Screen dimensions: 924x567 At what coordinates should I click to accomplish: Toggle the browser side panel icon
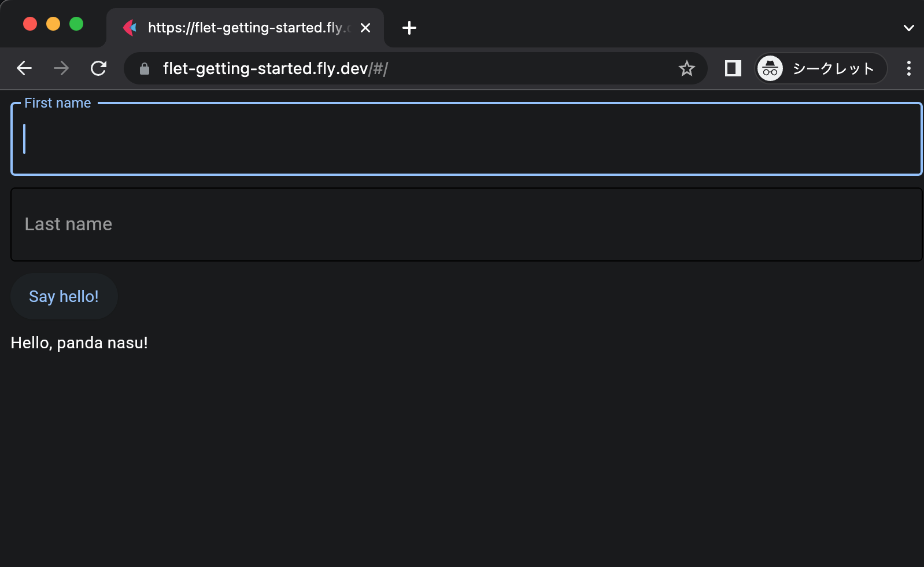(x=733, y=68)
